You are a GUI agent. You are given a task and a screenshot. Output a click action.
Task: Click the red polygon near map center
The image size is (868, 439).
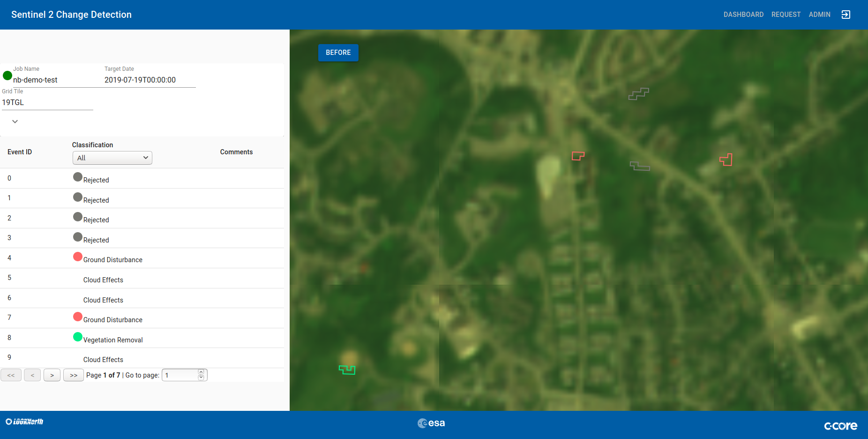click(578, 156)
